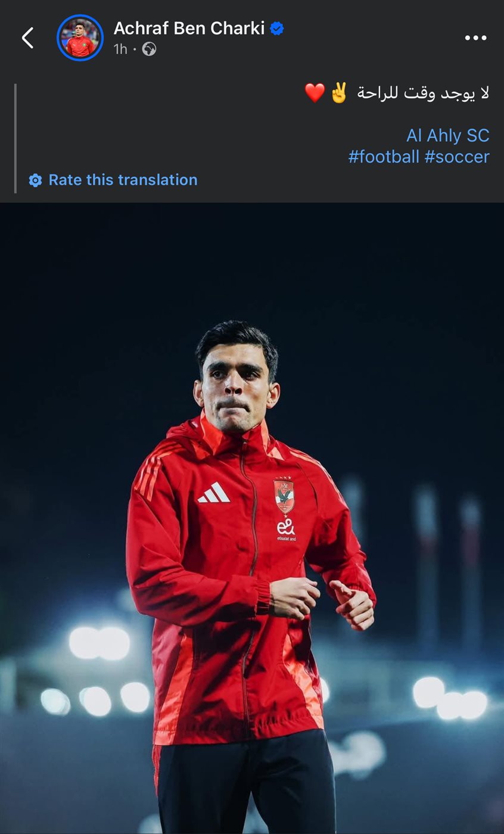
Task: Open Achraf Ben Charki's profile picture
Action: [x=80, y=38]
